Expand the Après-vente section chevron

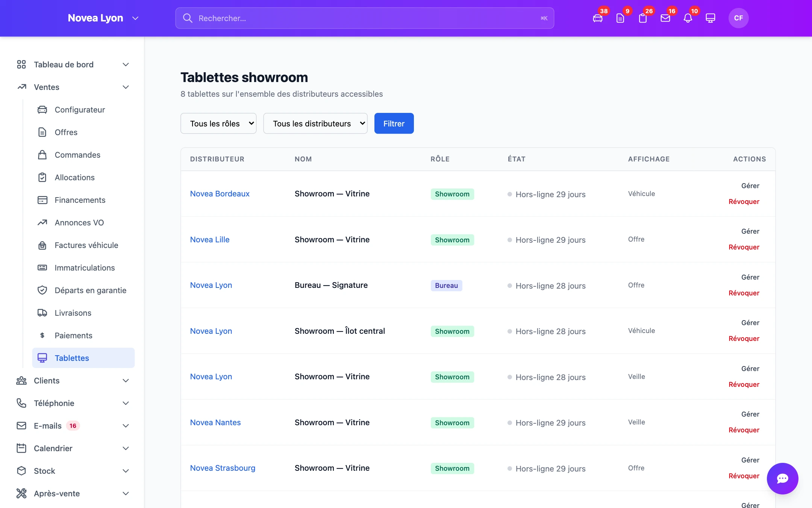point(126,493)
